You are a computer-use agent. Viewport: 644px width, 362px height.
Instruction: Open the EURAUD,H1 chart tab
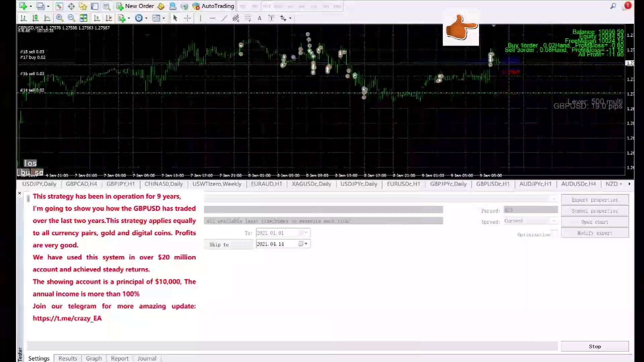coord(266,184)
